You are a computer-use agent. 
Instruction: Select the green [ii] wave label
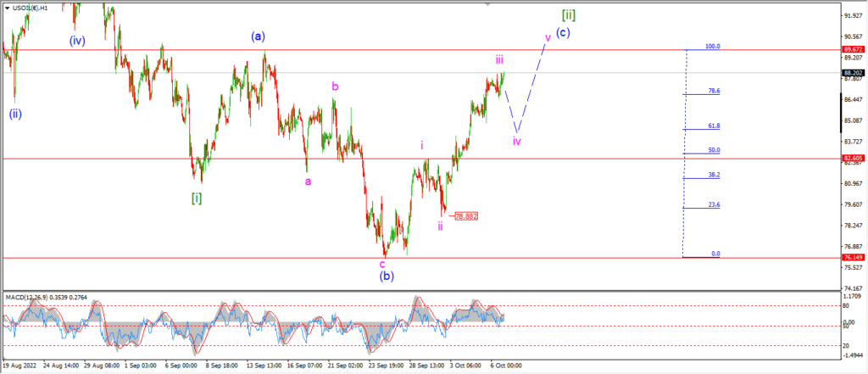(x=569, y=15)
